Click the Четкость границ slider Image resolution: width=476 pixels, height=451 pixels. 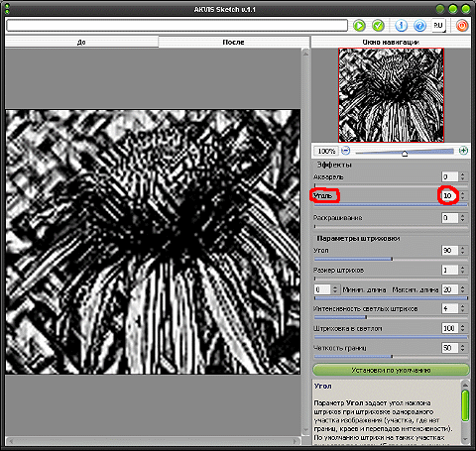[391, 356]
